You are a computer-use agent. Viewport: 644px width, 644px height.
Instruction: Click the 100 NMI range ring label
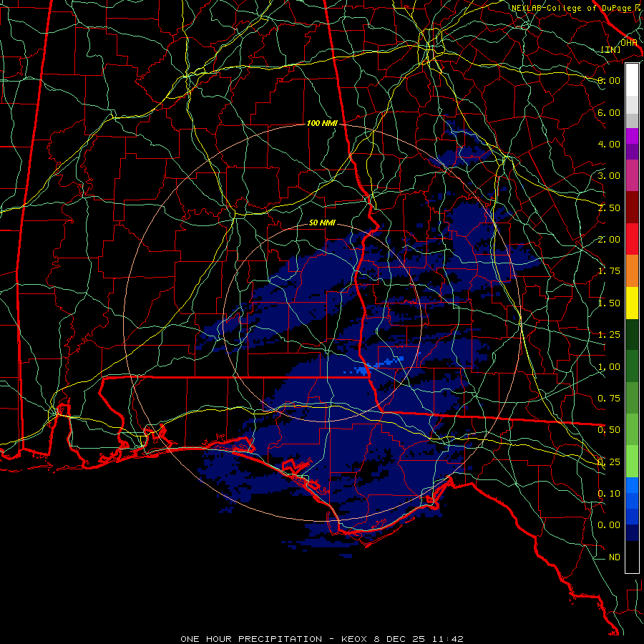[x=321, y=123]
